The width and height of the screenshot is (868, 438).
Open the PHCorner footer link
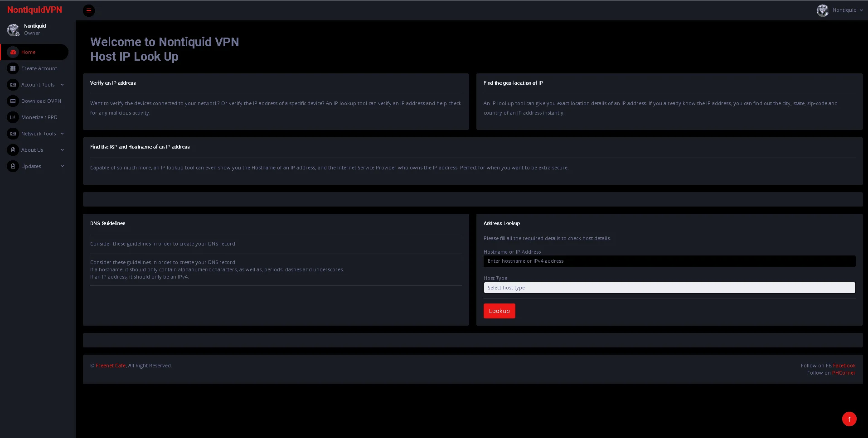[x=844, y=373]
